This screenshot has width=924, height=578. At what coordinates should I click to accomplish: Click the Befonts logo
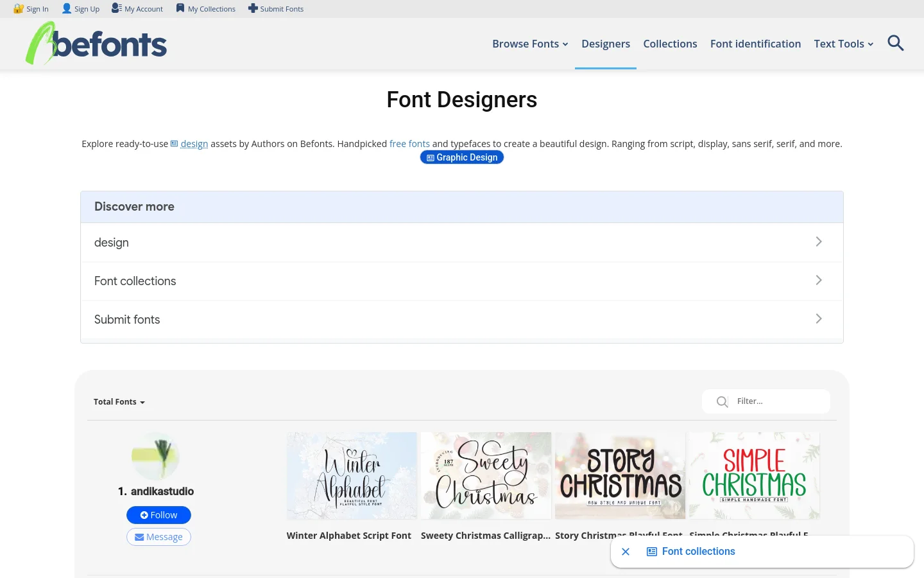(96, 43)
